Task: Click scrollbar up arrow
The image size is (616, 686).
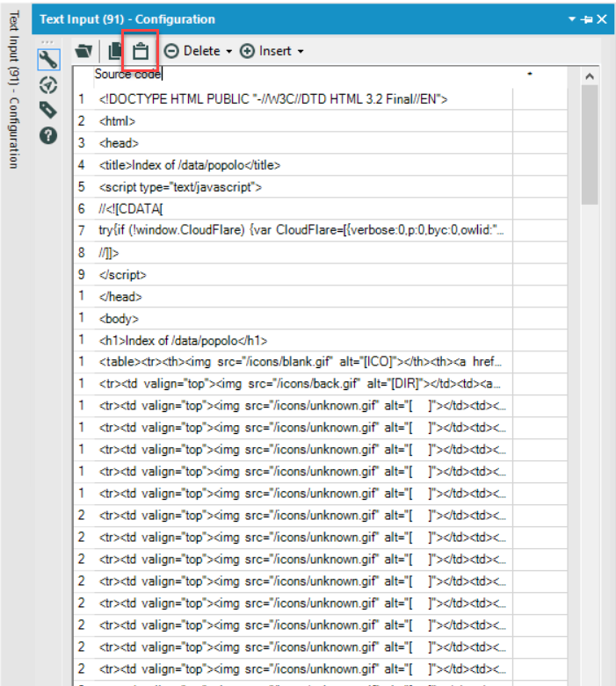Action: 590,76
